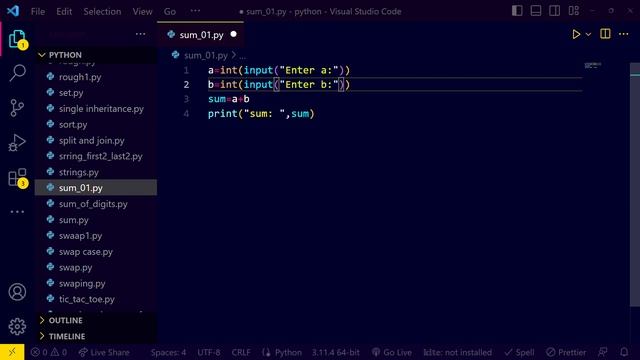This screenshot has height=360, width=640.
Task: Open the Explorer panel more actions ellipsis
Action: point(140,34)
